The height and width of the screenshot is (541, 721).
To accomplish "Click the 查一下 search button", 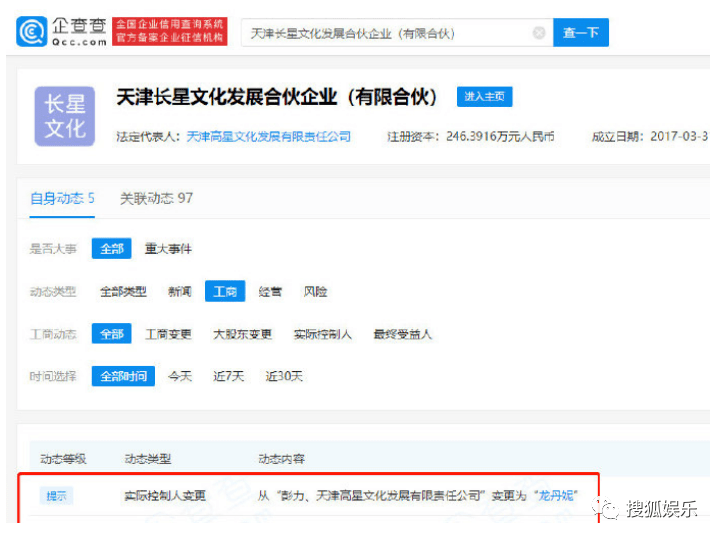I will pyautogui.click(x=581, y=33).
